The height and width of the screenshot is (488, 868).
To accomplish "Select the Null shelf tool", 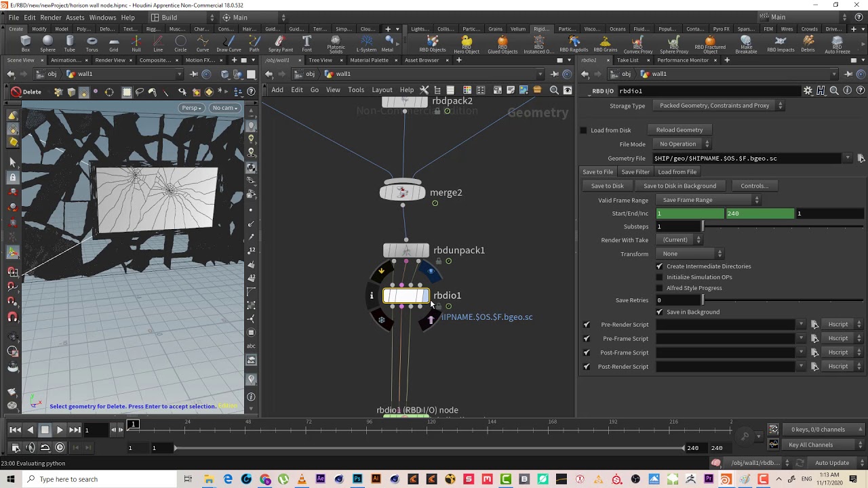I will point(136,44).
